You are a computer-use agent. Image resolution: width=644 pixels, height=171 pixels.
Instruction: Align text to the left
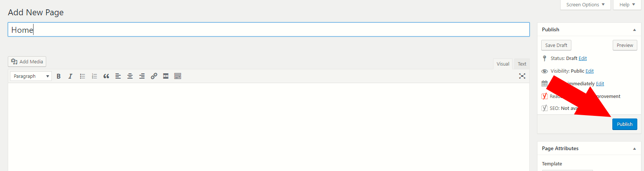point(118,76)
